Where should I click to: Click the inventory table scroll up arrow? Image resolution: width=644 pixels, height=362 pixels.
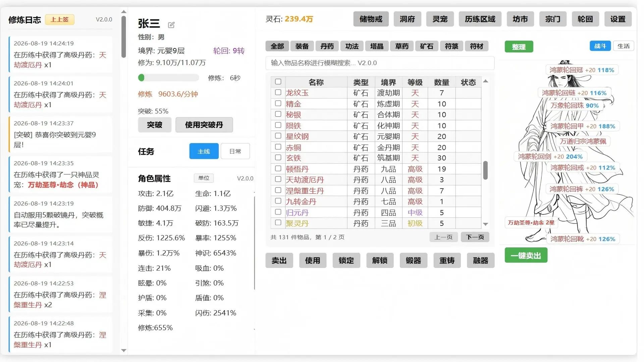tap(485, 81)
